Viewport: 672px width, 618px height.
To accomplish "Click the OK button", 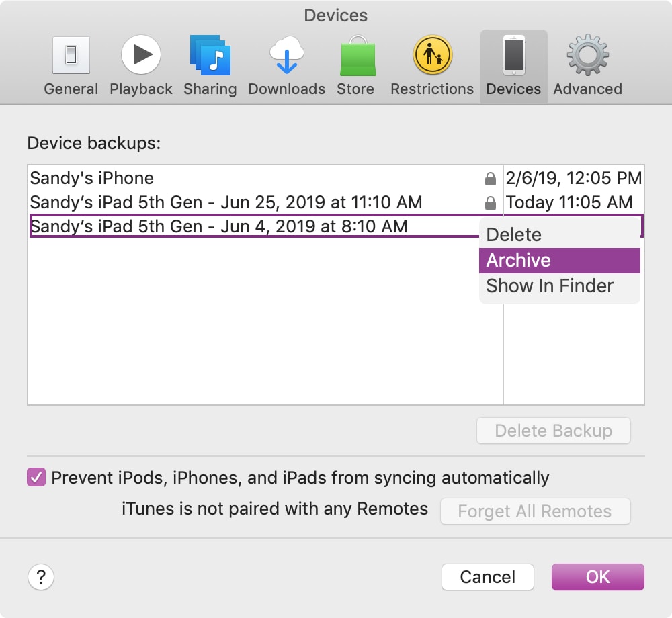I will click(x=597, y=577).
